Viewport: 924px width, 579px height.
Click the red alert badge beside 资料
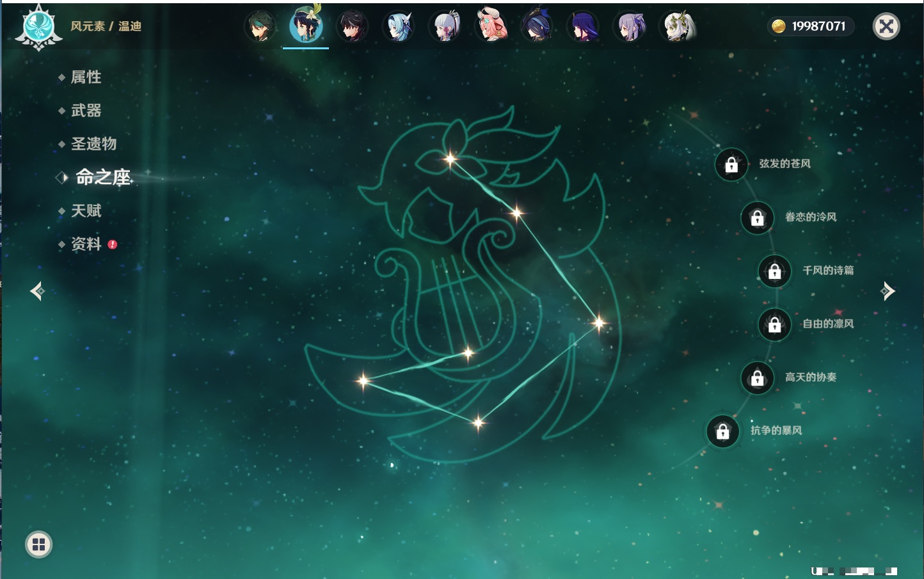pos(113,244)
